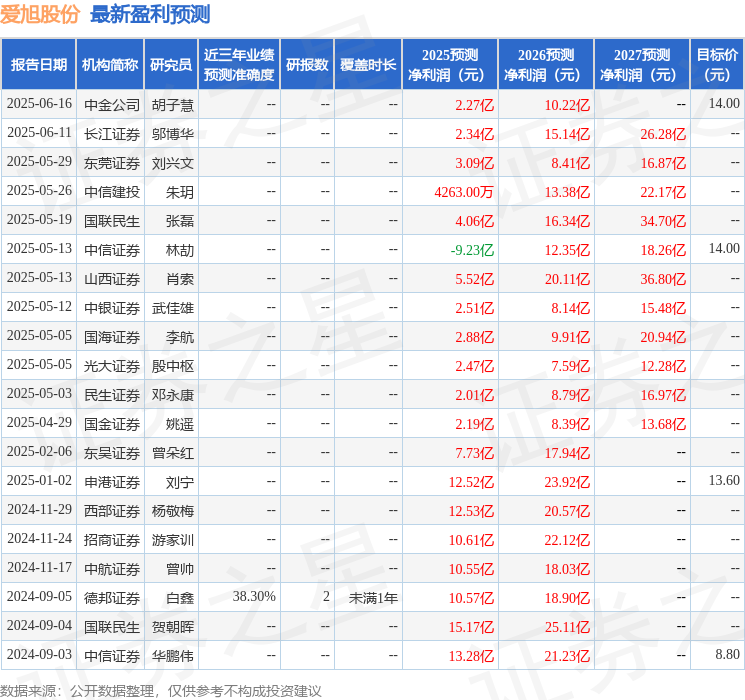The image size is (745, 700).
Task: Click analyst name 殷中枢
Action: click(x=172, y=366)
